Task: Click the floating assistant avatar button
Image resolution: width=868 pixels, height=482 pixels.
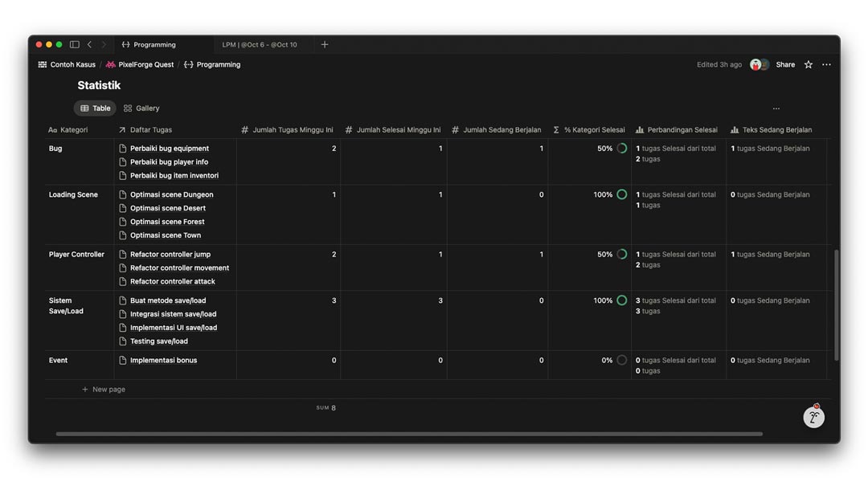Action: tap(813, 417)
